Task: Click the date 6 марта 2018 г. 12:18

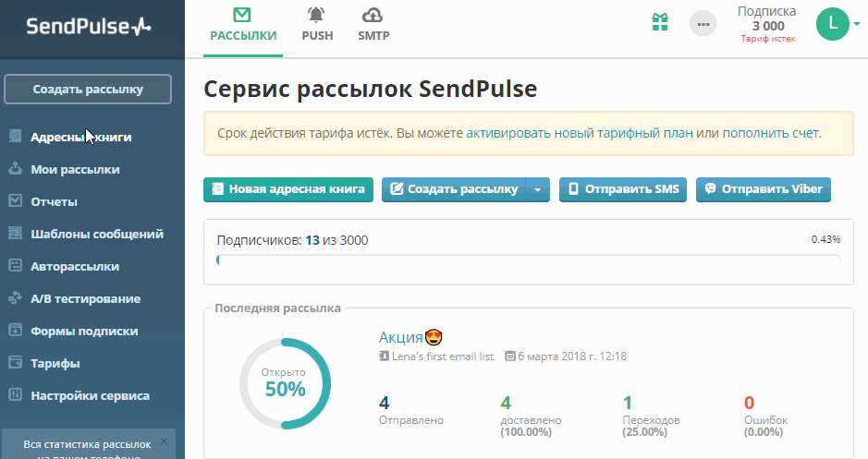Action: tap(572, 356)
